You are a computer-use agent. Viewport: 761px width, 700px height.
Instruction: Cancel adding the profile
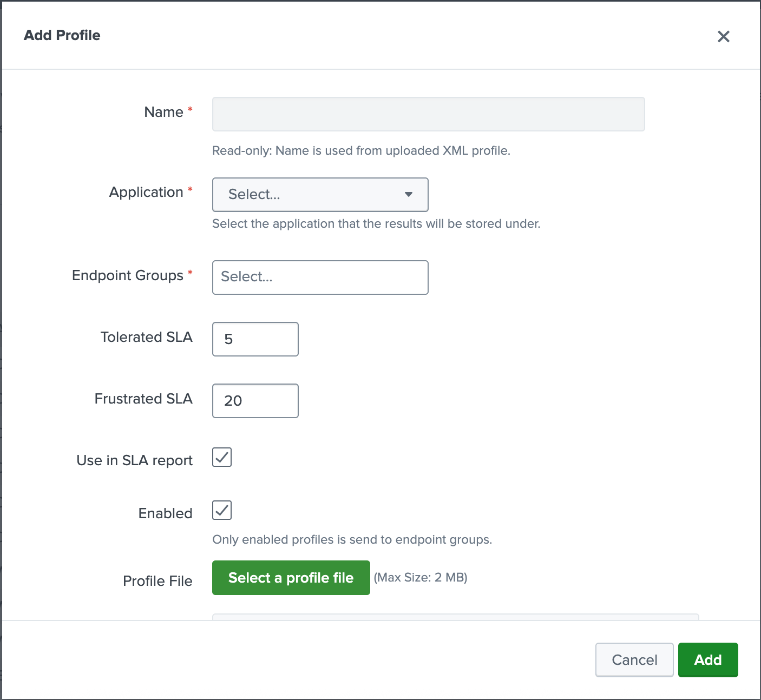[634, 659]
